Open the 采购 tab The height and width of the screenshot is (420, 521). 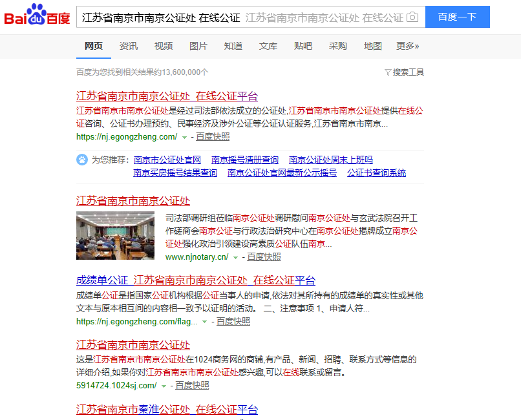click(338, 46)
